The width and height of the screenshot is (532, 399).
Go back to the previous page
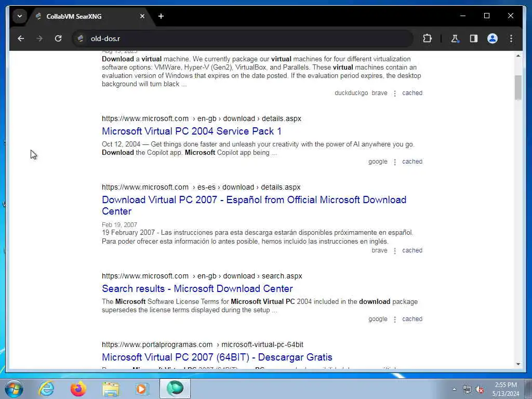point(21,38)
